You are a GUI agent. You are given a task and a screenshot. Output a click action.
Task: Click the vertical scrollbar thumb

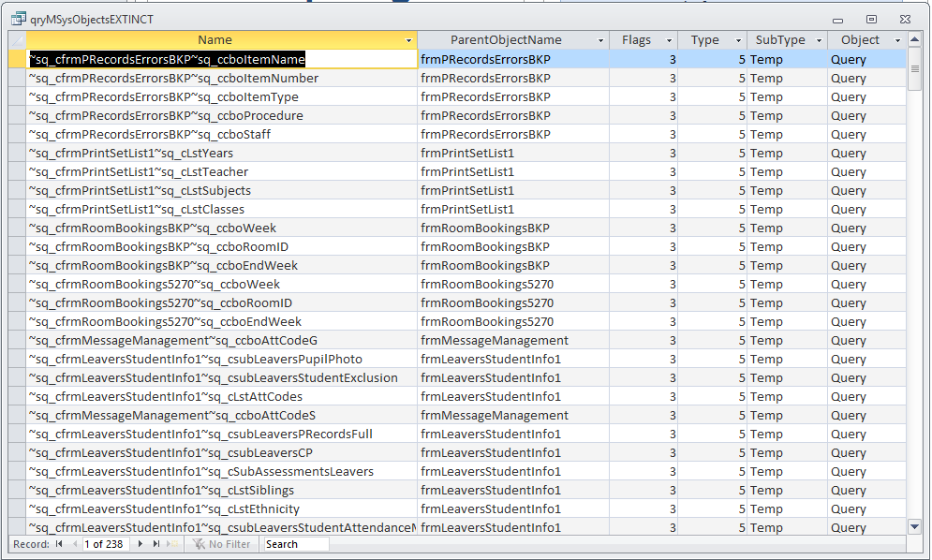coord(915,69)
